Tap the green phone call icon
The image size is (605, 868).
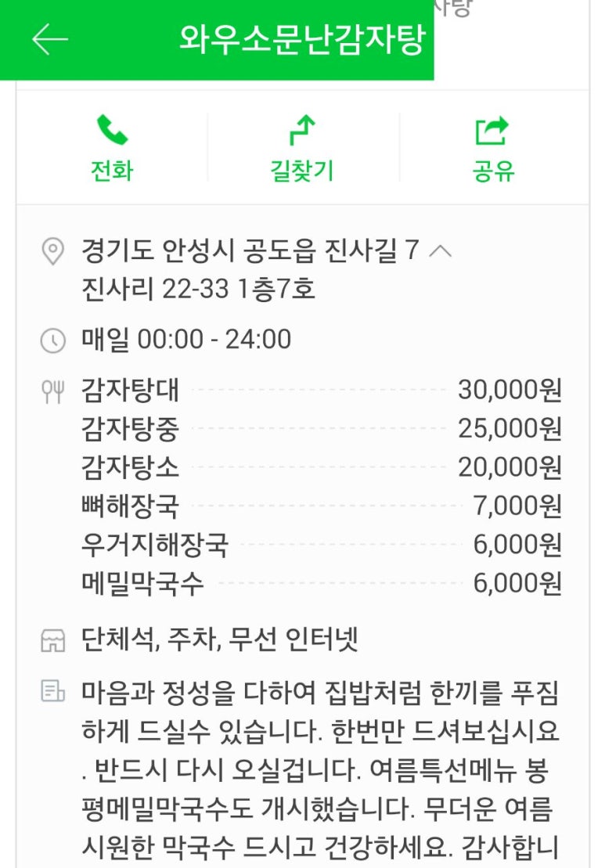pos(112,130)
